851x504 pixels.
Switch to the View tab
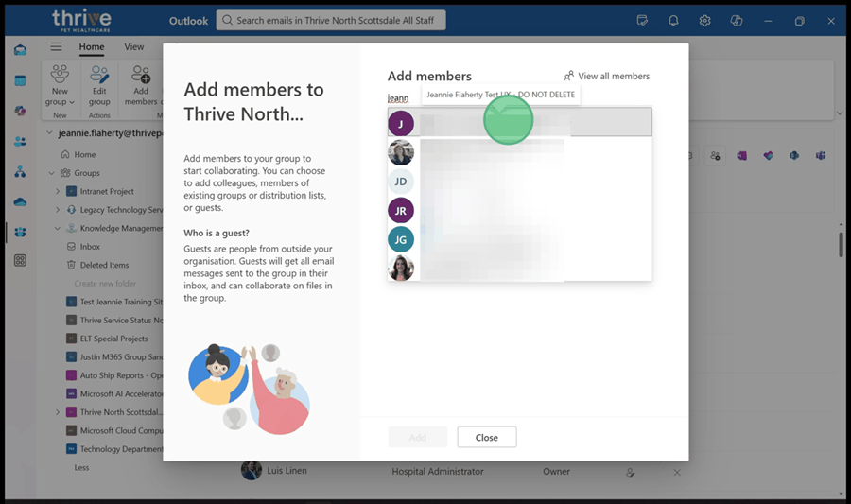133,46
